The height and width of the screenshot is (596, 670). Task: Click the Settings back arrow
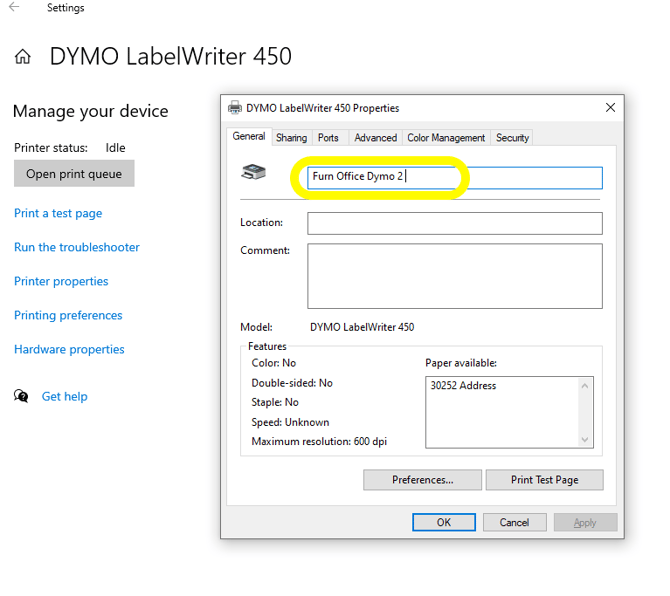pos(14,8)
